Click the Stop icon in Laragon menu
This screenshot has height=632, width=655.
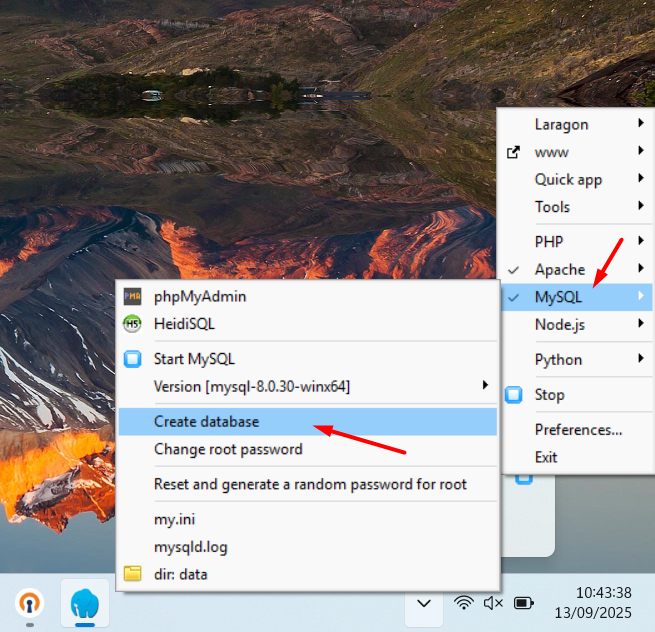click(514, 395)
